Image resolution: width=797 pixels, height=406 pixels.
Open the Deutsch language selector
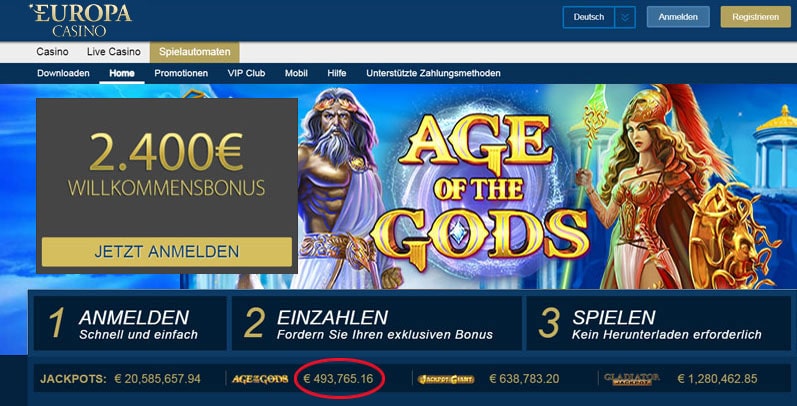tap(589, 17)
